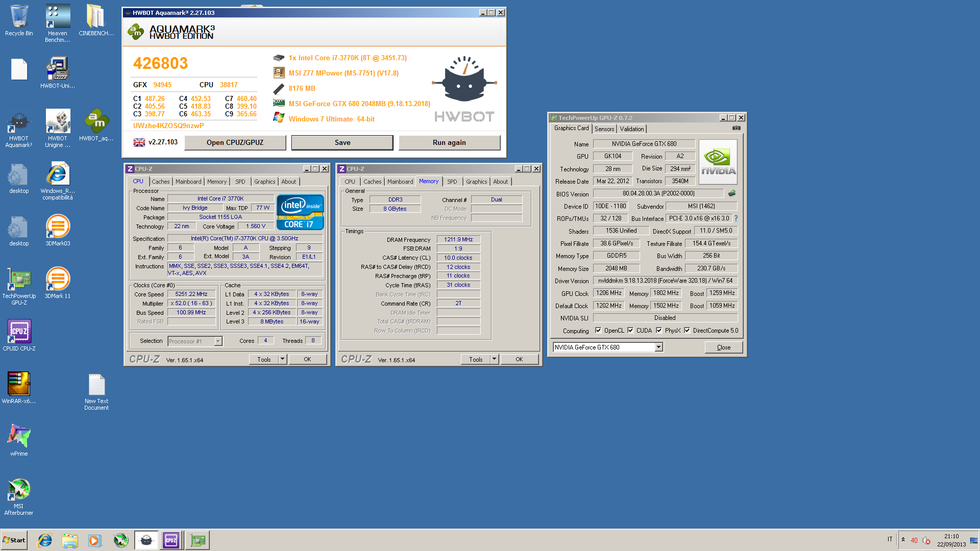Image resolution: width=980 pixels, height=551 pixels.
Task: Switch to CPU-Z taskbar button
Action: coord(171,540)
